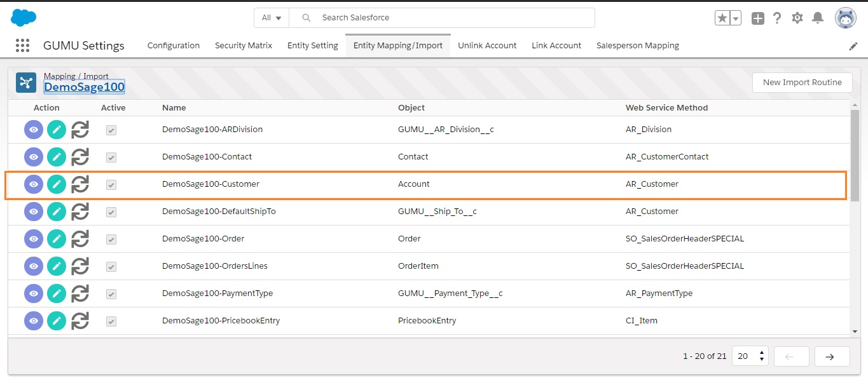Open the Setup gear icon
Screen dimensions: 868x378
tap(797, 18)
